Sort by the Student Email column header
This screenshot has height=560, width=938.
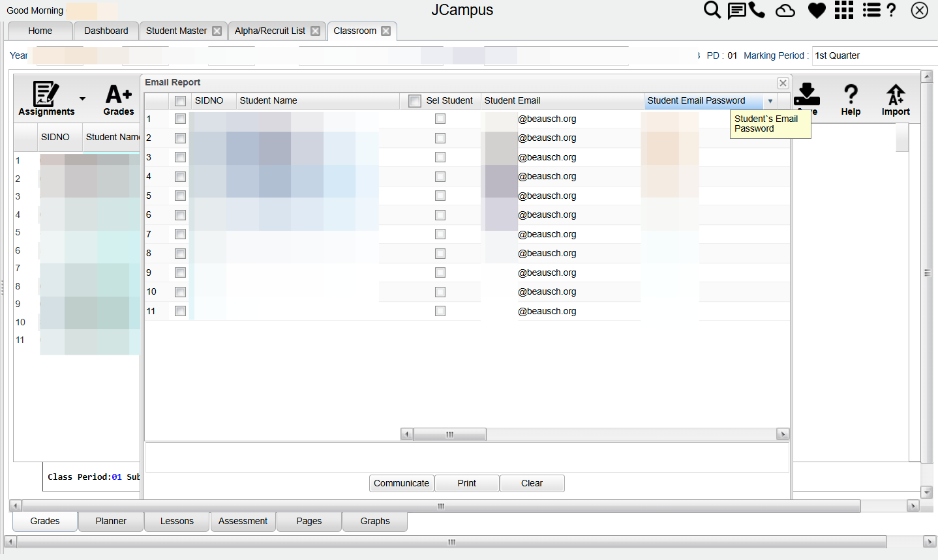[x=562, y=101]
